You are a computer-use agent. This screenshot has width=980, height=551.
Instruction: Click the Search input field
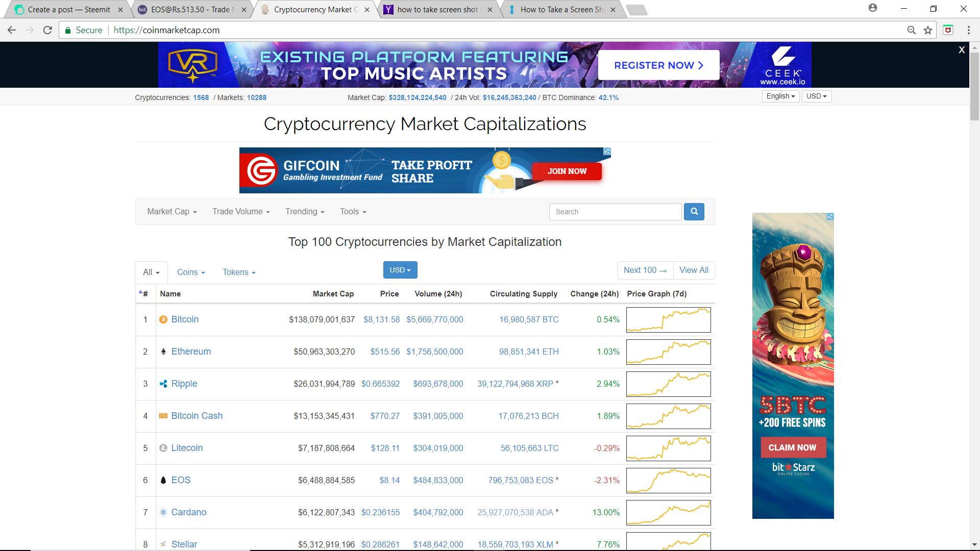coord(615,211)
